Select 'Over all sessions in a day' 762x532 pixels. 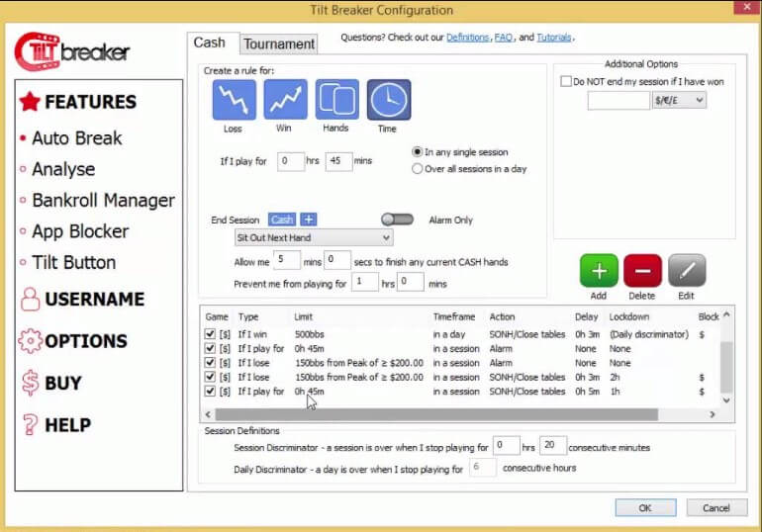pyautogui.click(x=418, y=169)
